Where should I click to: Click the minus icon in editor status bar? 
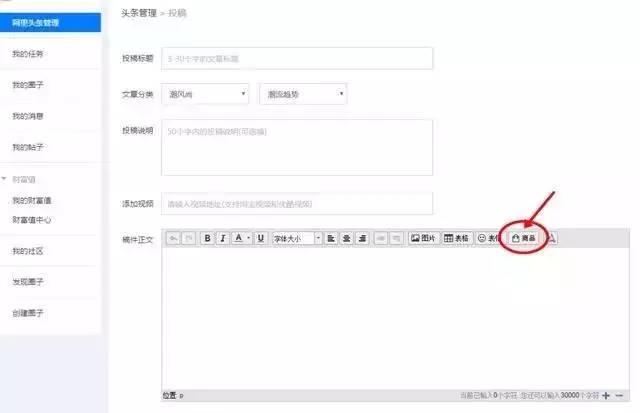[619, 395]
